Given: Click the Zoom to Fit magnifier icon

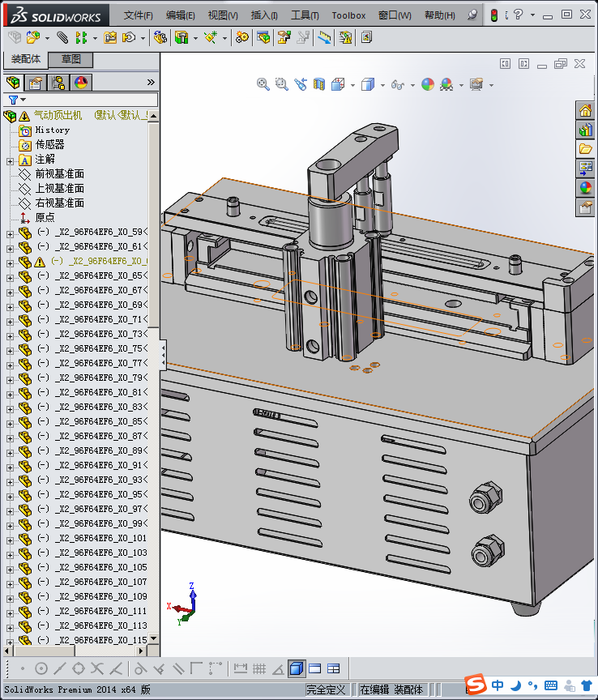Looking at the screenshot, I should [x=263, y=84].
